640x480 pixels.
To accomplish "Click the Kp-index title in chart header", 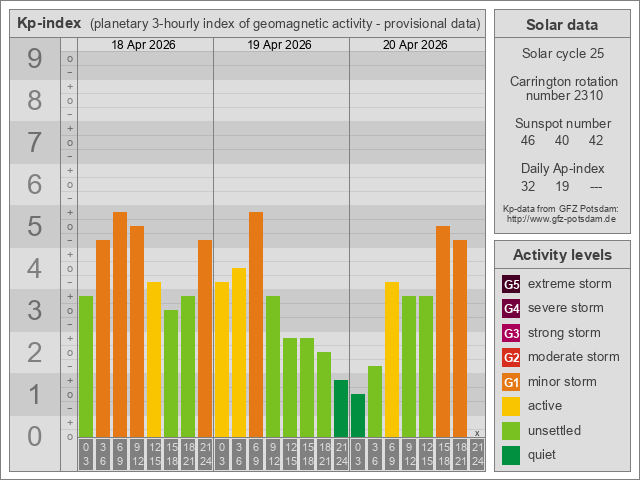I will click(49, 23).
